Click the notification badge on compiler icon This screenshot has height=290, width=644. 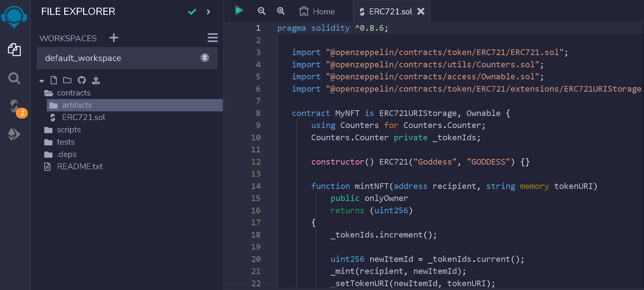pyautogui.click(x=22, y=113)
